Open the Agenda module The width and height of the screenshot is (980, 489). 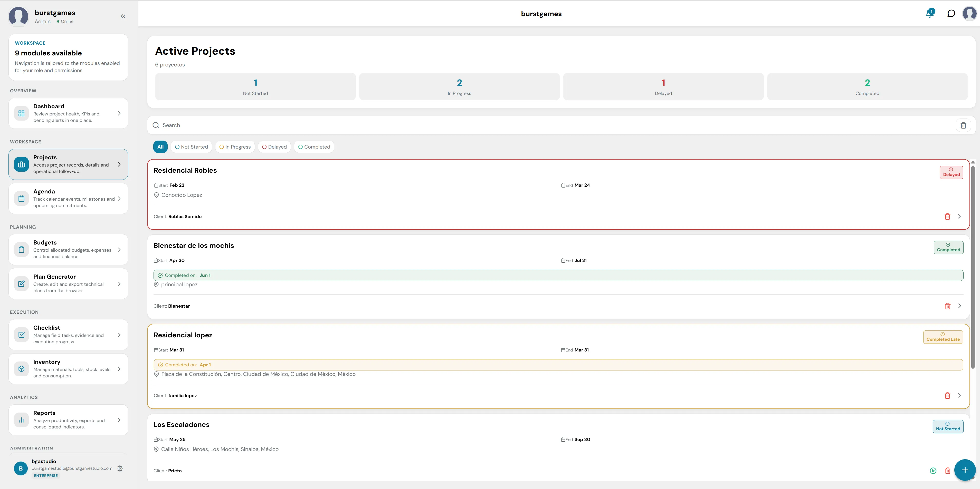point(69,199)
